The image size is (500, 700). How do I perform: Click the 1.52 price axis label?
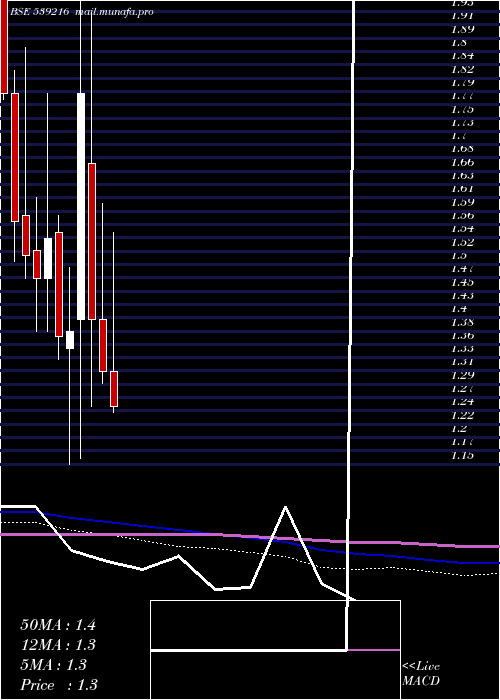click(462, 243)
